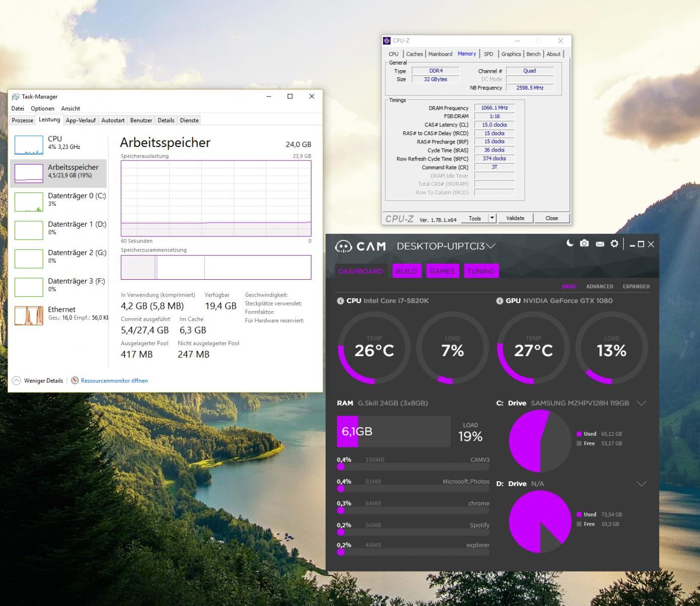Image resolution: width=700 pixels, height=606 pixels.
Task: Select Datenträger 3 (F:) in sidebar
Action: click(58, 287)
